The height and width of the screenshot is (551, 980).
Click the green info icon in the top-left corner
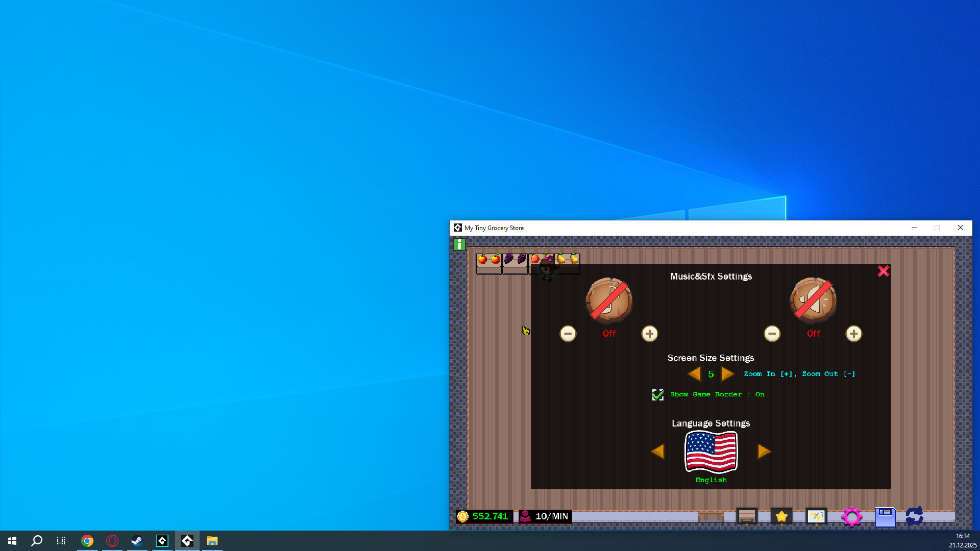pos(459,245)
